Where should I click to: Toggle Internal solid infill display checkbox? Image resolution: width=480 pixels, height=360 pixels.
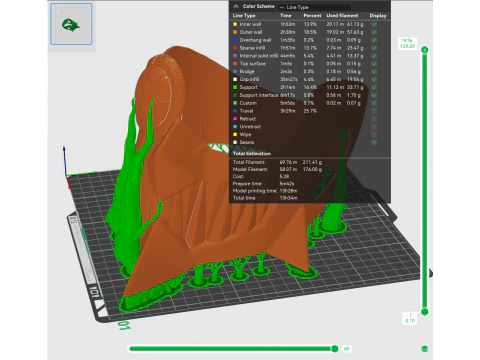pyautogui.click(x=374, y=56)
